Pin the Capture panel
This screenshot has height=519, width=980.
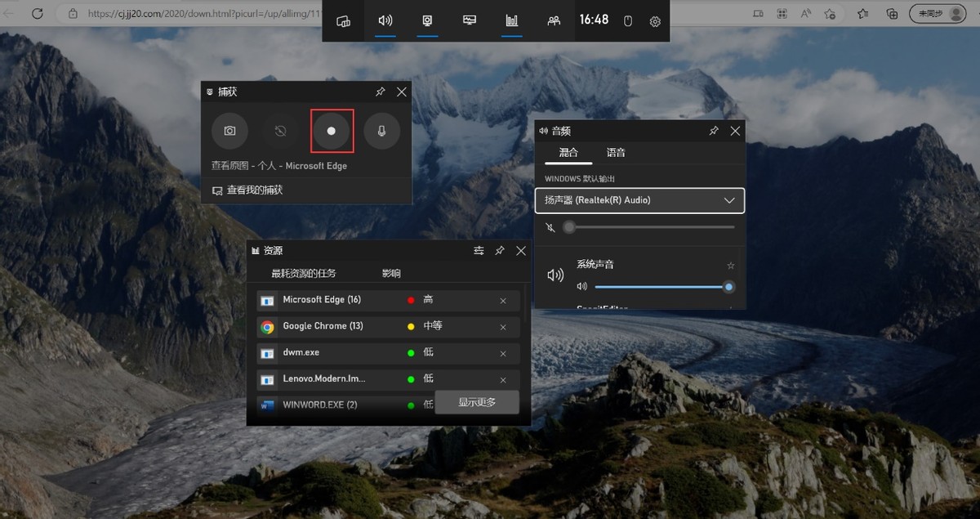[381, 92]
